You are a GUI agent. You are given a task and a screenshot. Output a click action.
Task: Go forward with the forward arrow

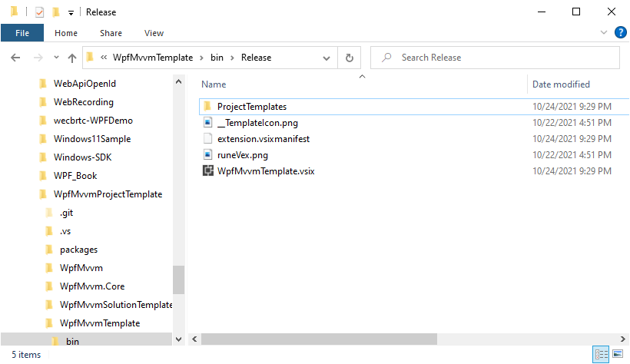click(38, 58)
